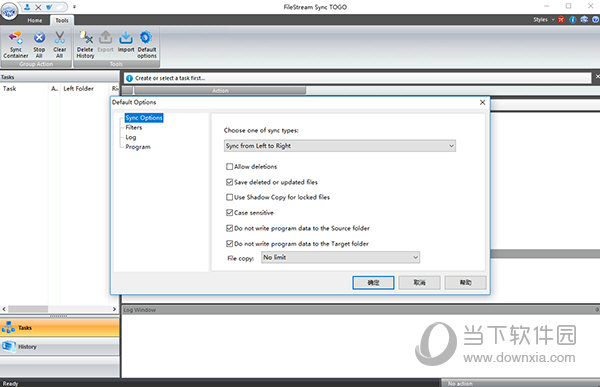Open the Tasks navigation pane button

[60, 328]
